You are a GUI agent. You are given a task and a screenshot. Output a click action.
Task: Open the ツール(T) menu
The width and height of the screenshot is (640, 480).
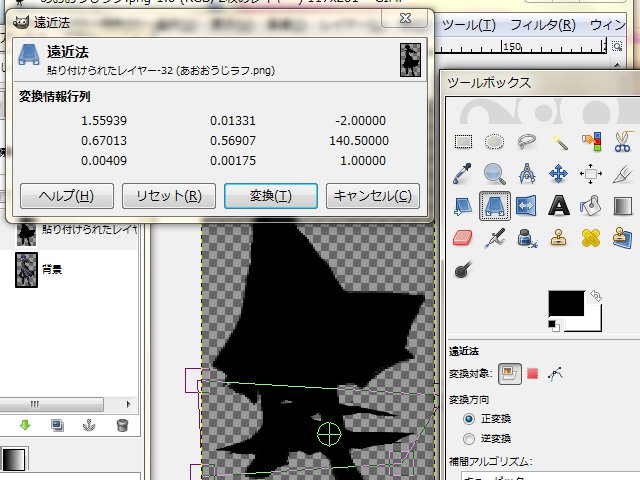(x=469, y=25)
